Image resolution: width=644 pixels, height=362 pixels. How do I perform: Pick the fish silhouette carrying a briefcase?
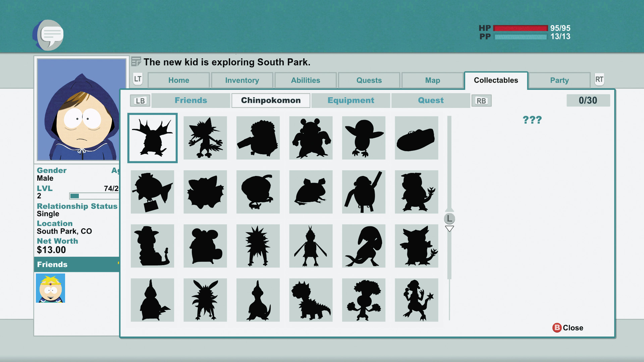pyautogui.click(x=152, y=192)
